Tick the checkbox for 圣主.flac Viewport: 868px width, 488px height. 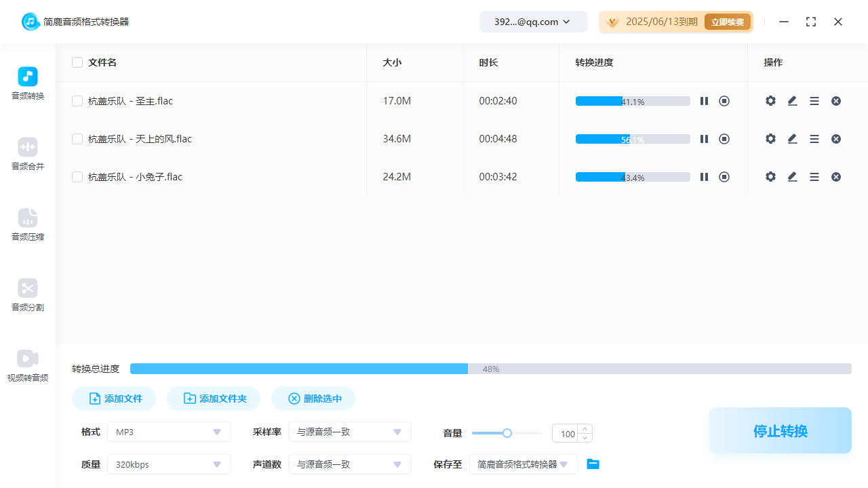(x=77, y=101)
